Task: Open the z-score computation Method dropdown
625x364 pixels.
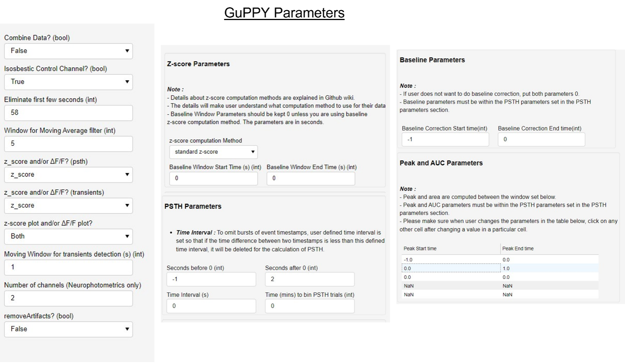Action: pyautogui.click(x=213, y=152)
